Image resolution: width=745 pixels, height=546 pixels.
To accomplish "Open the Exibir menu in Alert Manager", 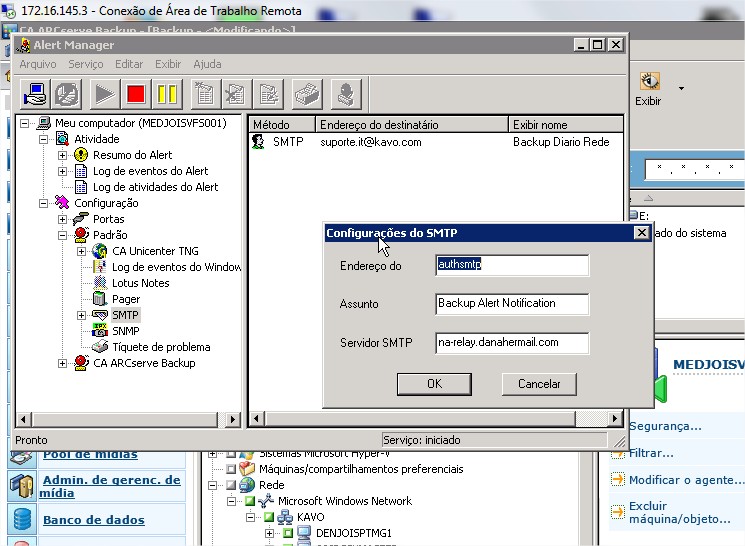I will point(168,64).
